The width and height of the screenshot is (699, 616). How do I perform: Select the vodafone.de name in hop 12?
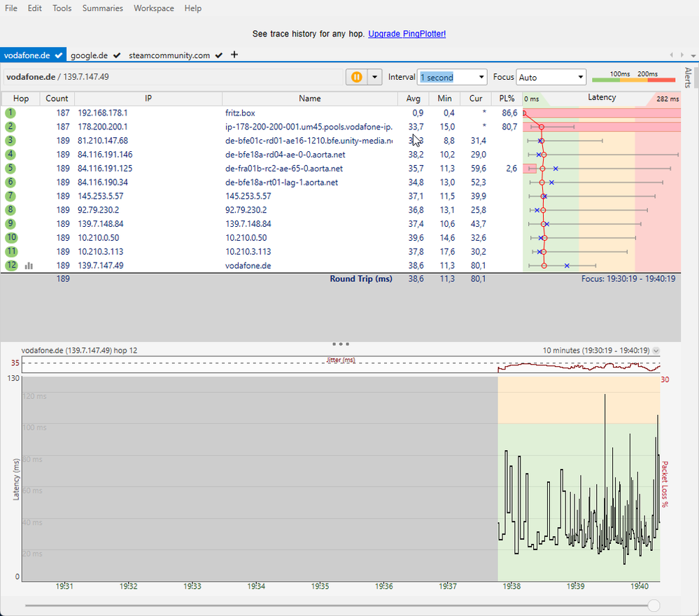[248, 265]
